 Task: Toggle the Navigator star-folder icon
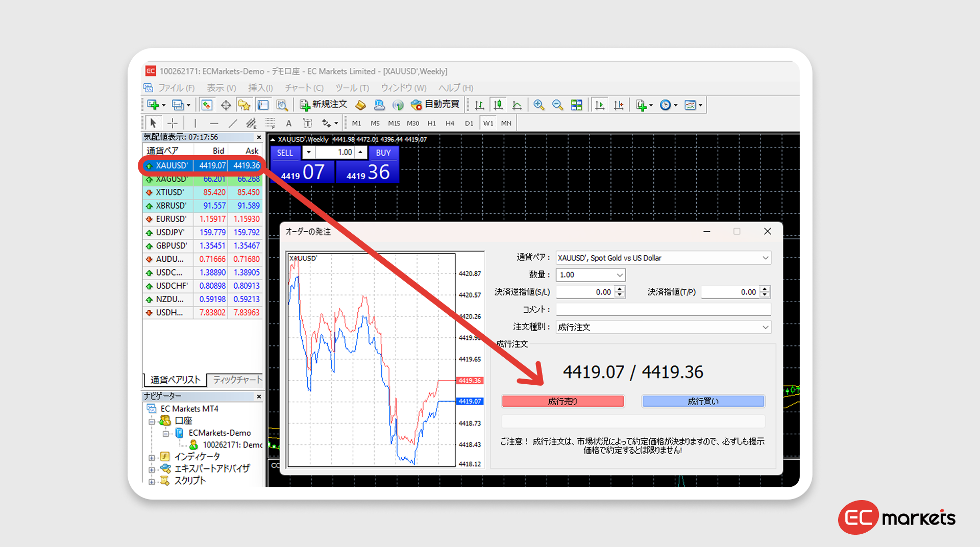click(x=244, y=105)
